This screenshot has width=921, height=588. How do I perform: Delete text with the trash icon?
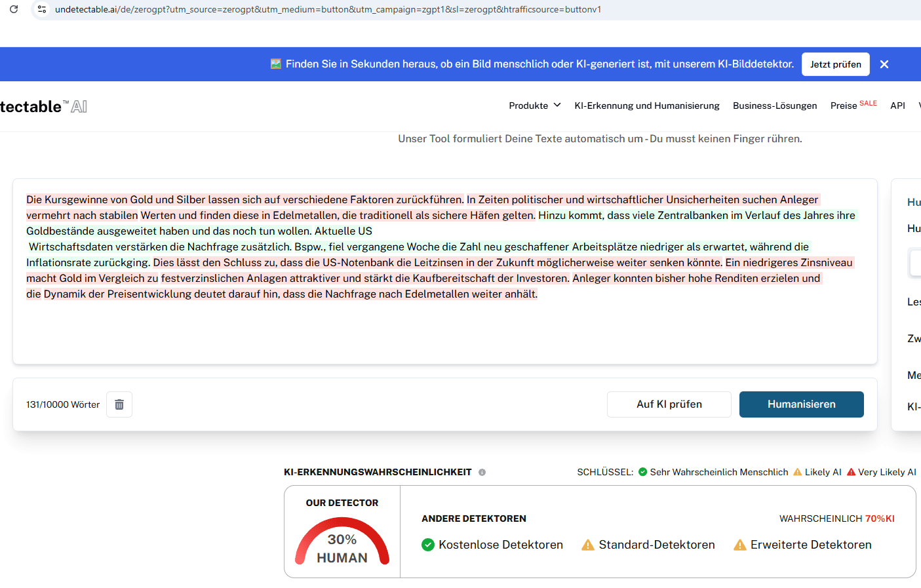tap(119, 404)
